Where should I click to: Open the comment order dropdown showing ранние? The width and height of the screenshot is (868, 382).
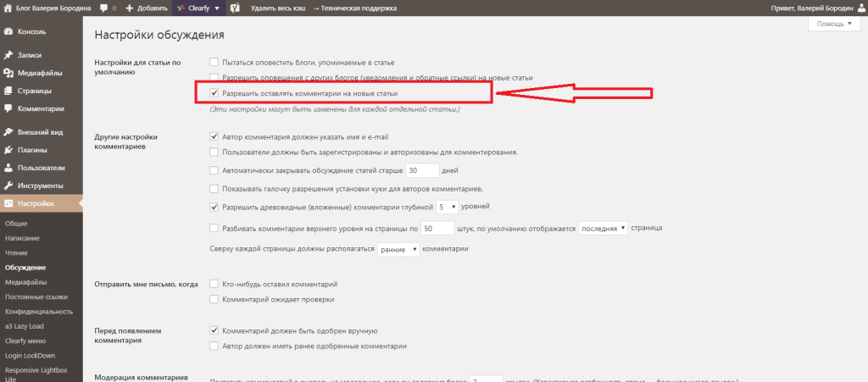398,249
